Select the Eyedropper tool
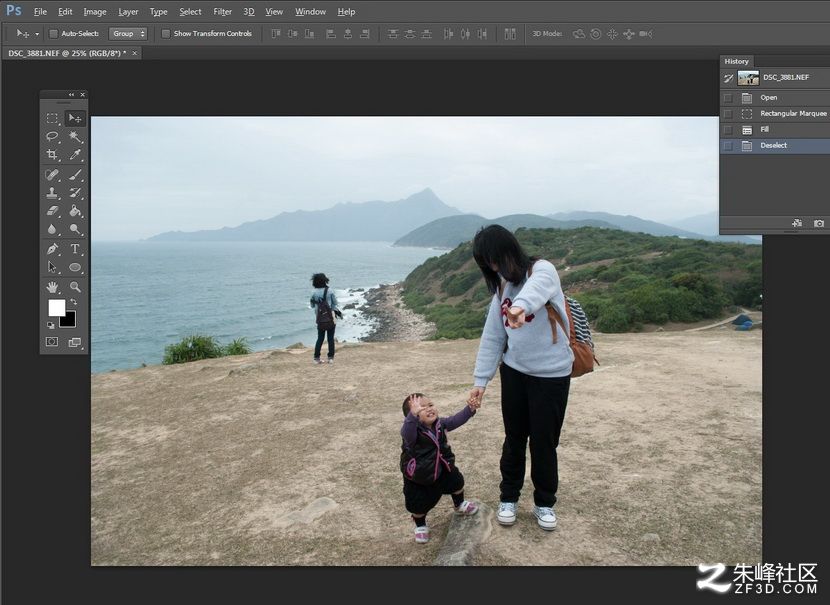 click(x=75, y=155)
